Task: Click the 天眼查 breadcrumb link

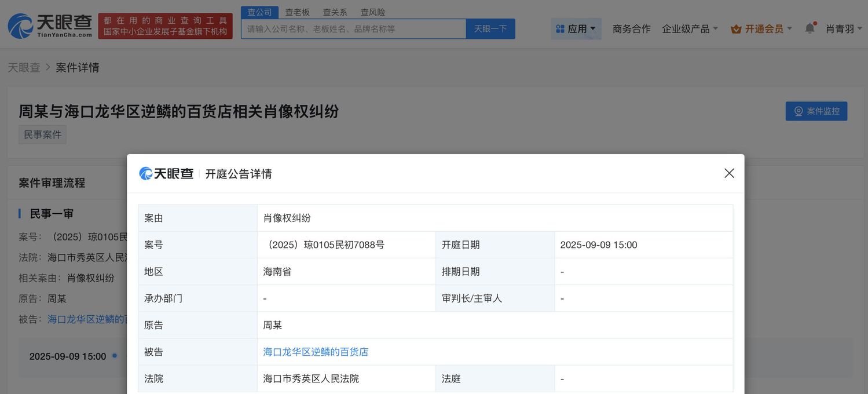Action: (24, 68)
